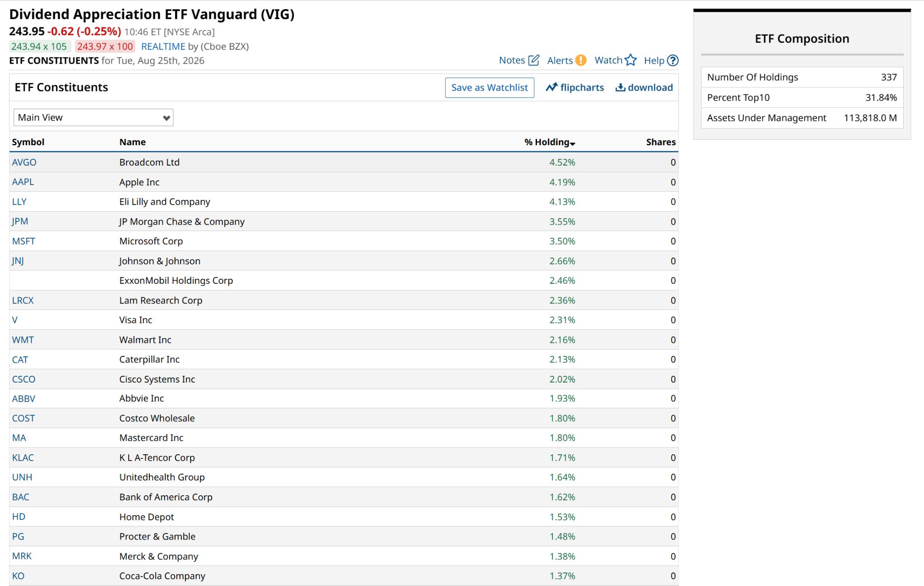Open the ABBV symbol link
The image size is (924, 586).
23,399
